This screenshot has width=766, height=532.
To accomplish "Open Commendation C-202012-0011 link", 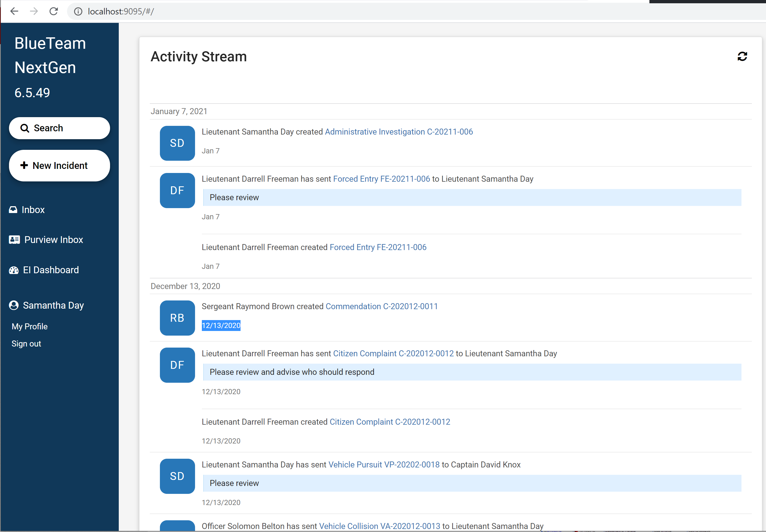I will tap(382, 306).
